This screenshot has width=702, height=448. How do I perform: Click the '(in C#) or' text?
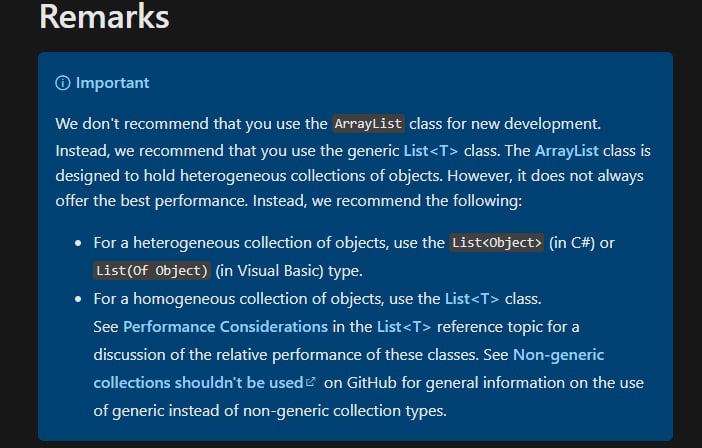[582, 243]
